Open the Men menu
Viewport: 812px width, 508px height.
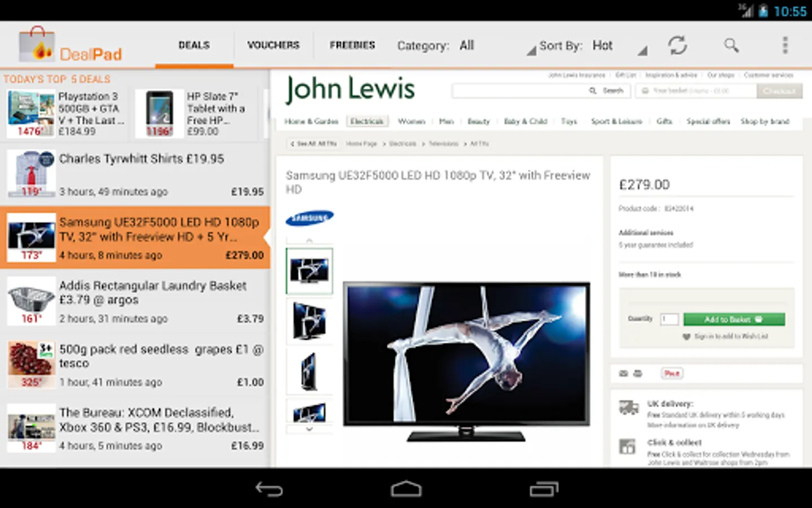point(447,121)
